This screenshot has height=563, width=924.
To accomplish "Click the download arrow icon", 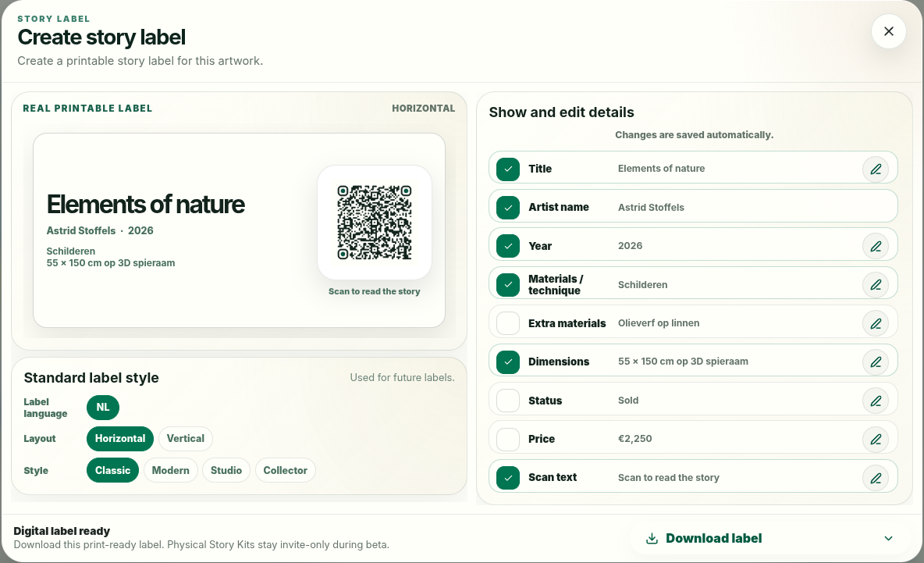I will (x=652, y=538).
